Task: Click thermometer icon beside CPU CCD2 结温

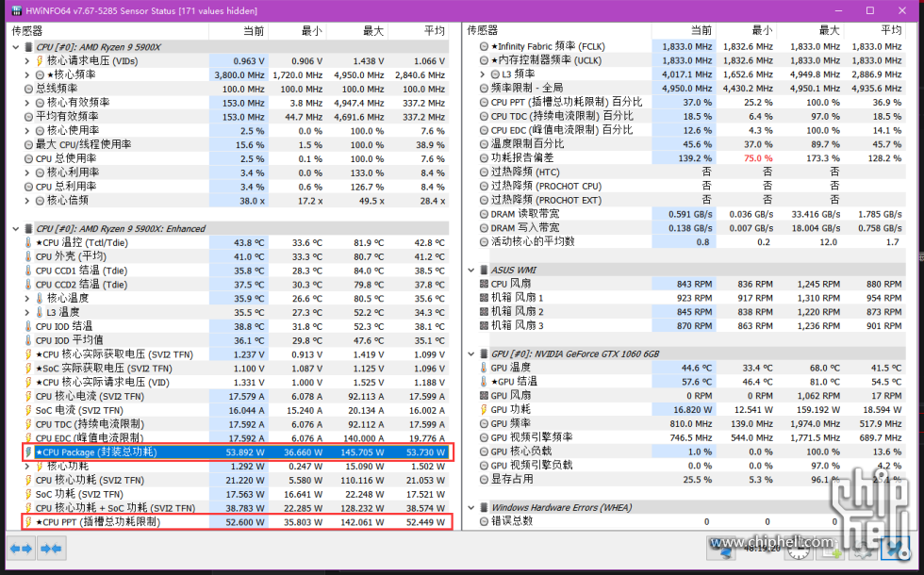Action: tap(28, 284)
